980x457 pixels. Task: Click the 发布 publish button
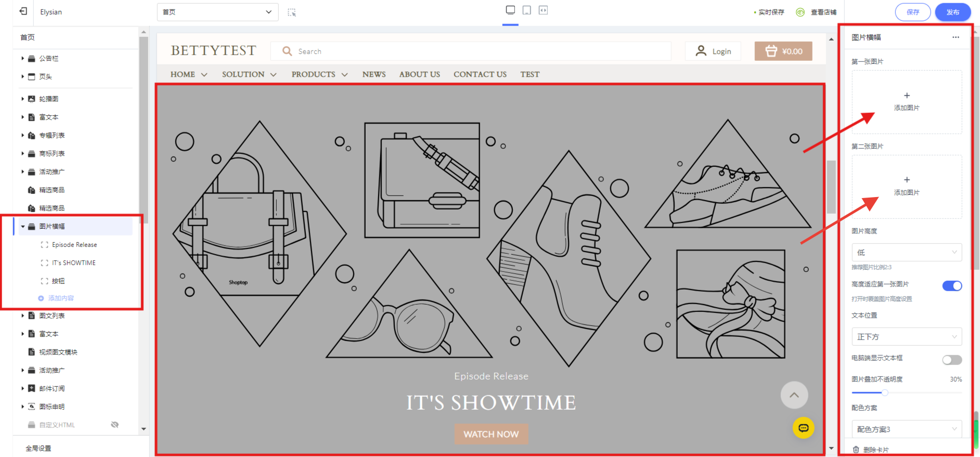(952, 12)
